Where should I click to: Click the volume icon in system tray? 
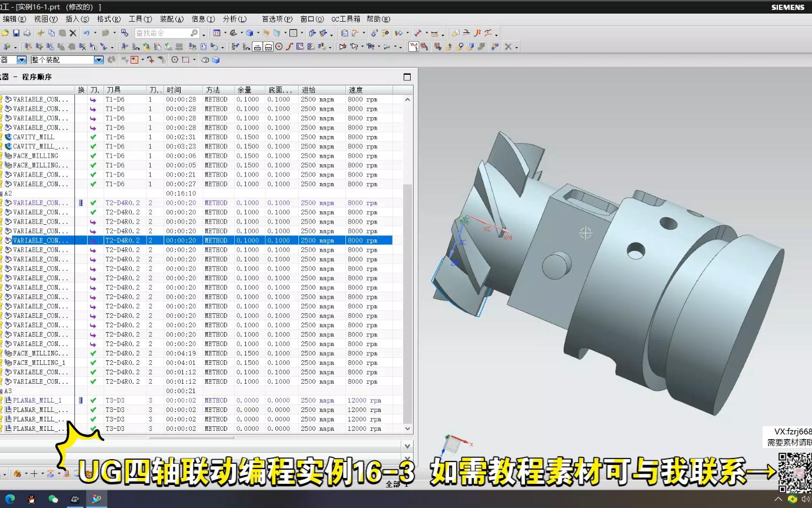coord(805,499)
